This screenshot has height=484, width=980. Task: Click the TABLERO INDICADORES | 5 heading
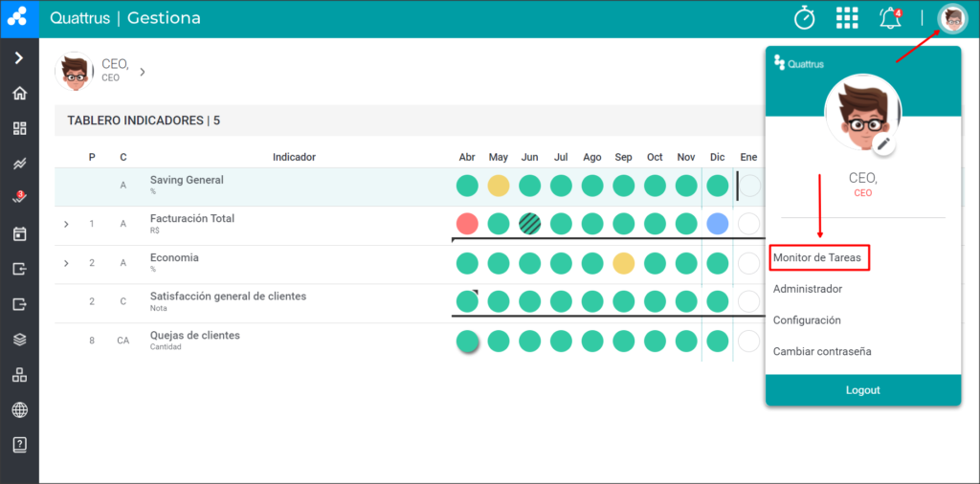[144, 121]
